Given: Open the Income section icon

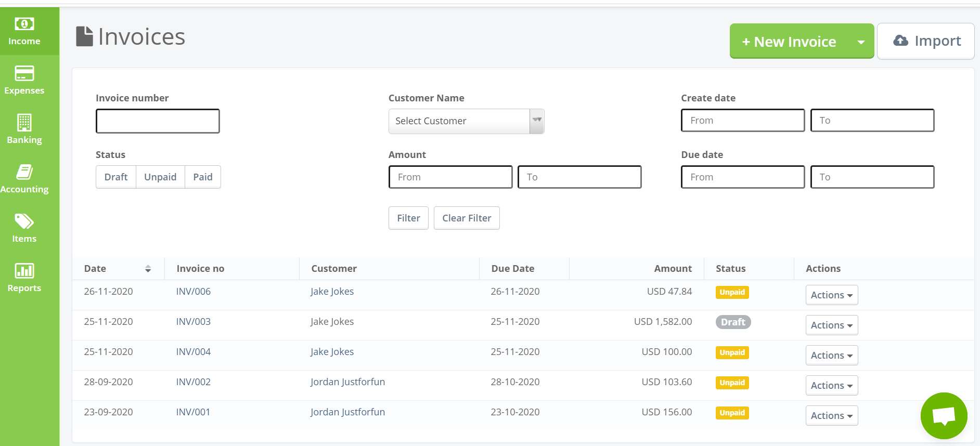Looking at the screenshot, I should [24, 24].
